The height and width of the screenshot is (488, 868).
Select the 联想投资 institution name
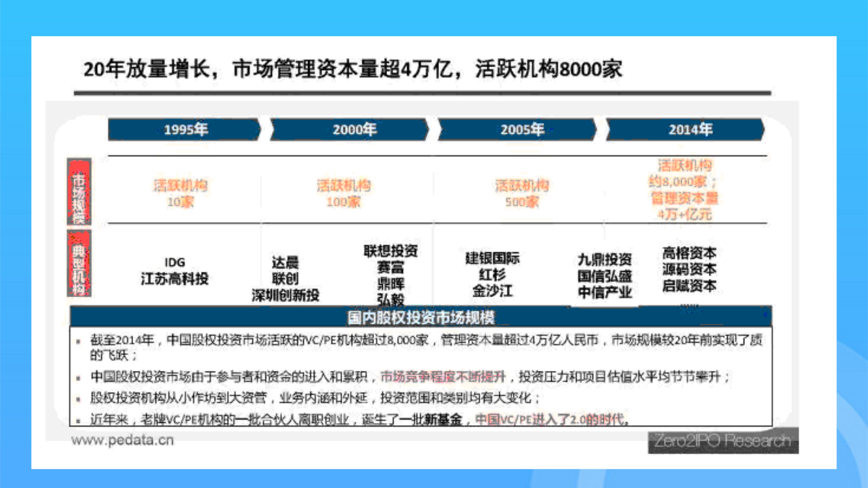[x=391, y=252]
